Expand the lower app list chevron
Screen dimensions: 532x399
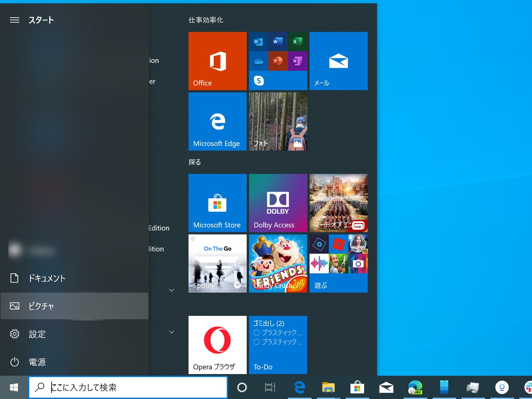click(172, 332)
